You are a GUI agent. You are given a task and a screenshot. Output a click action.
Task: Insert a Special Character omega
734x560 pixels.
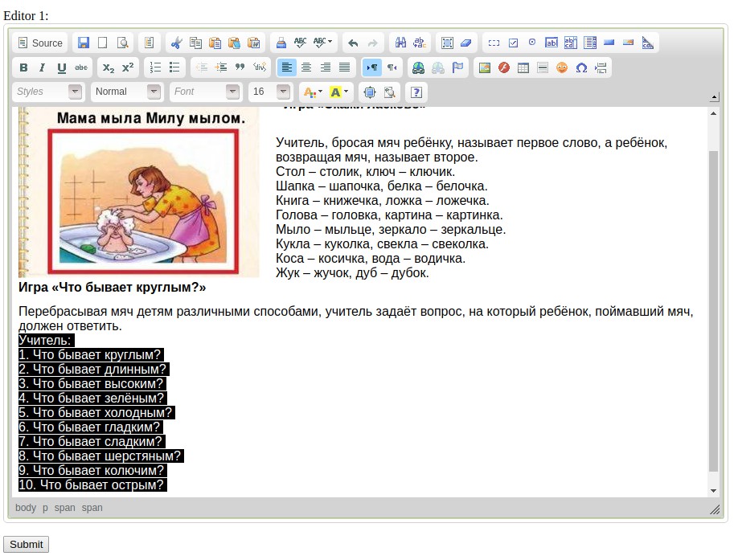(581, 67)
